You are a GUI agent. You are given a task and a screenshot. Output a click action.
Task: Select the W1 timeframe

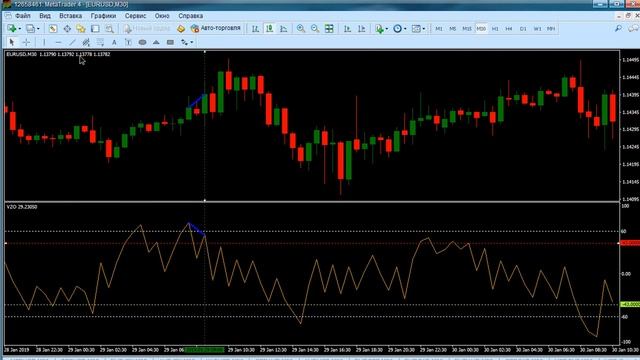click(x=538, y=29)
